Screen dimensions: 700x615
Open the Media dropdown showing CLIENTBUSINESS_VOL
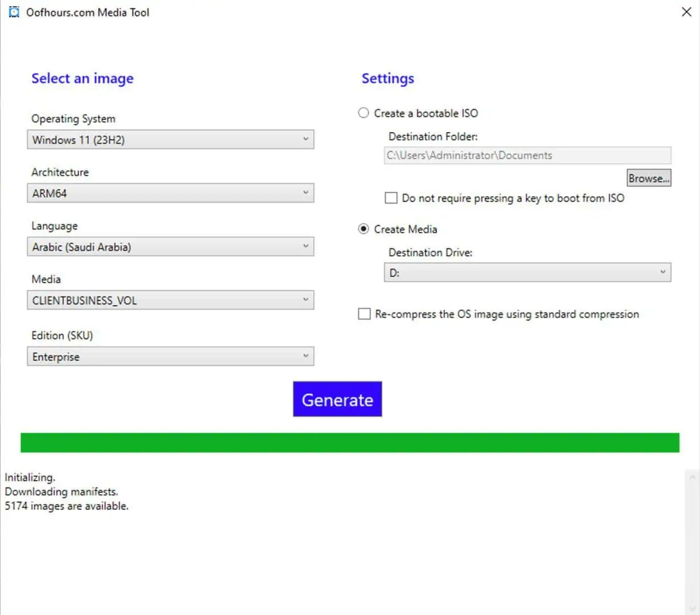(170, 300)
